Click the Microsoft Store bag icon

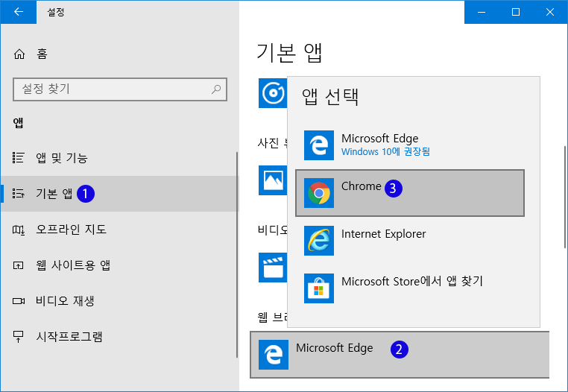coord(319,288)
